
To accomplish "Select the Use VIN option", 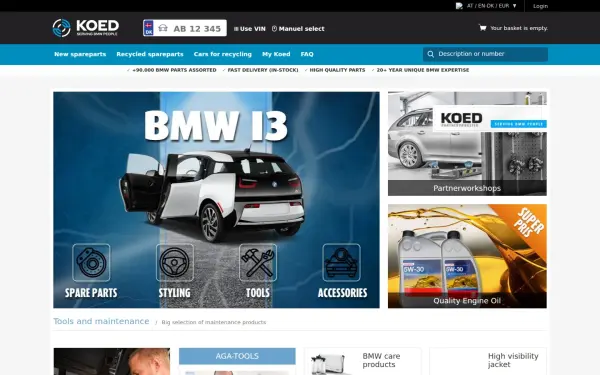I will tap(249, 29).
